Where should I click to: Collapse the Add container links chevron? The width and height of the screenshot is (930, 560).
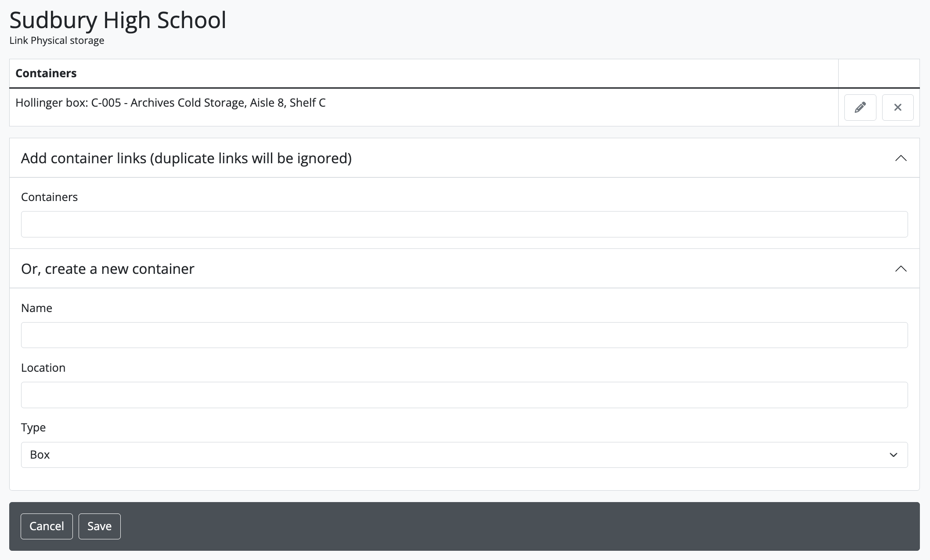click(901, 158)
